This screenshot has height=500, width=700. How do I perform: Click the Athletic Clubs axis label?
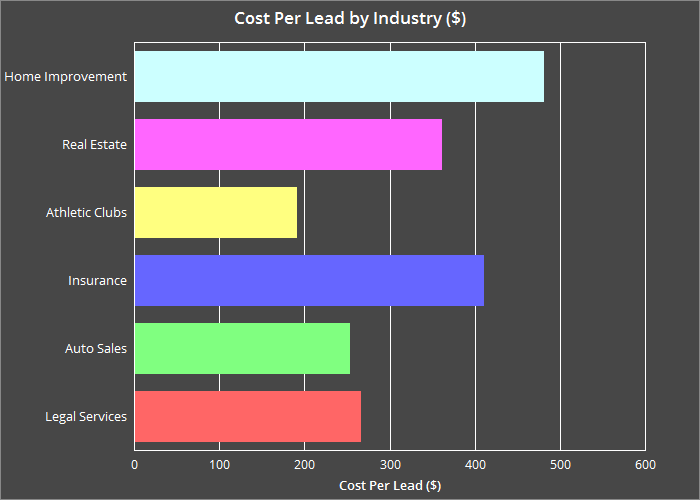click(x=86, y=213)
